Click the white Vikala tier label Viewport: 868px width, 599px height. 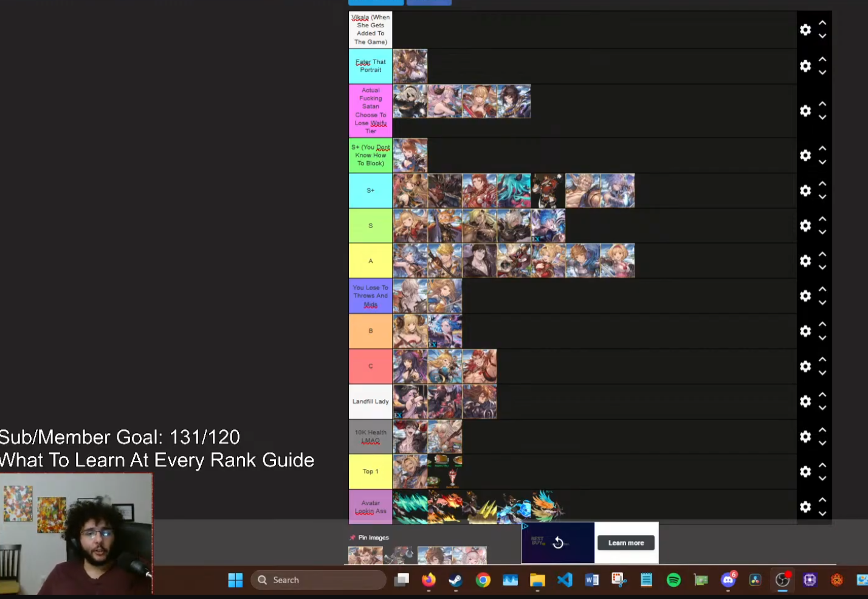pos(370,30)
